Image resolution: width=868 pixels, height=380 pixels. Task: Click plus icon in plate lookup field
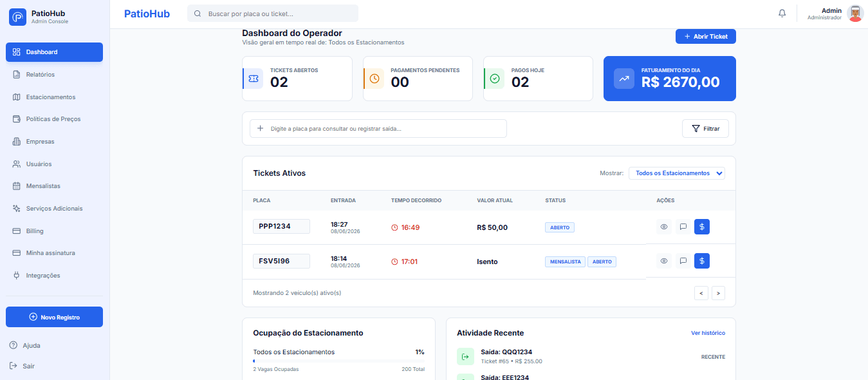(261, 128)
